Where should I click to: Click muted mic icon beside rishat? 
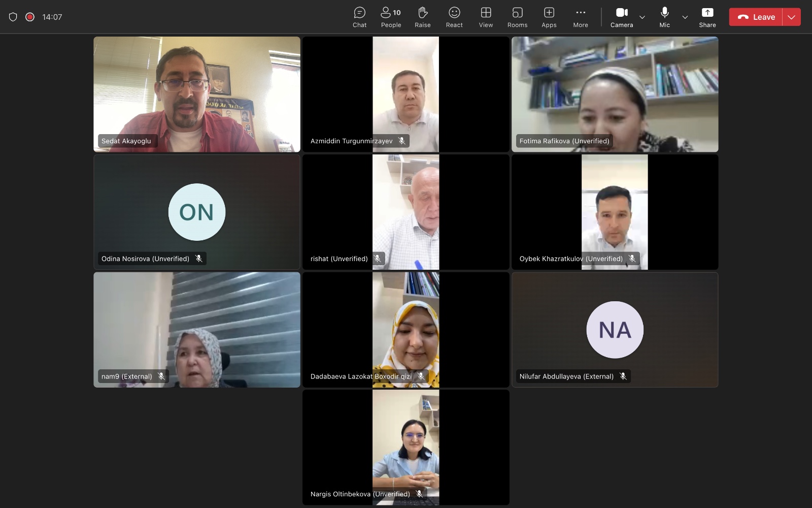378,259
